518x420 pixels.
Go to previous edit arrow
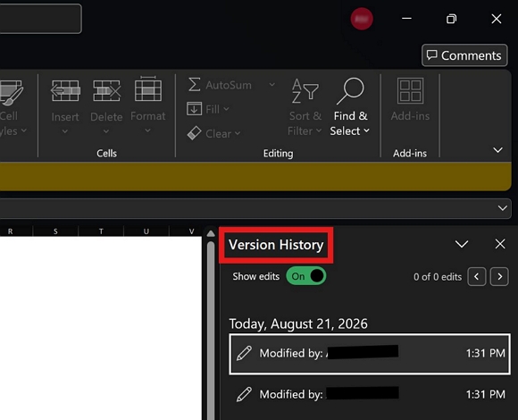[x=476, y=276]
